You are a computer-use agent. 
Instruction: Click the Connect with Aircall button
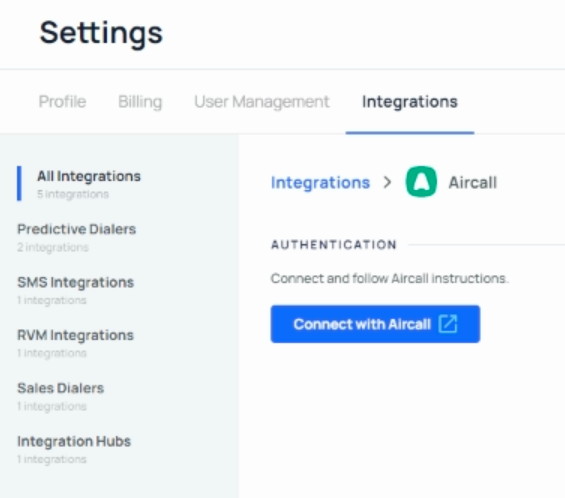pos(375,324)
